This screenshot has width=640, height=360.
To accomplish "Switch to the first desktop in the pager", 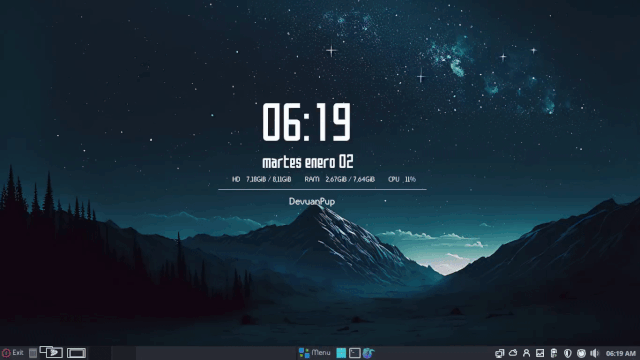I will click(x=51, y=352).
